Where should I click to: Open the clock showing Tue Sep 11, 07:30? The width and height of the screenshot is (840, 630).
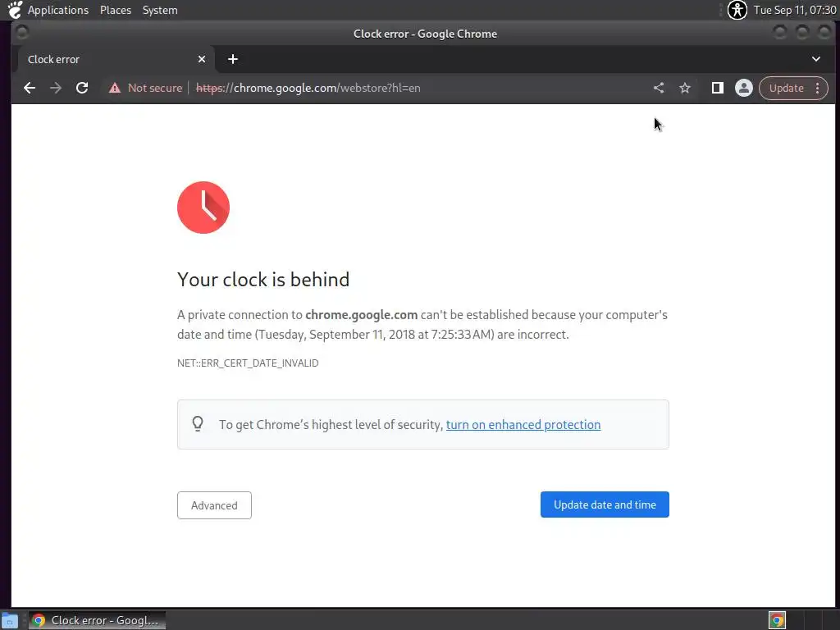tap(794, 10)
